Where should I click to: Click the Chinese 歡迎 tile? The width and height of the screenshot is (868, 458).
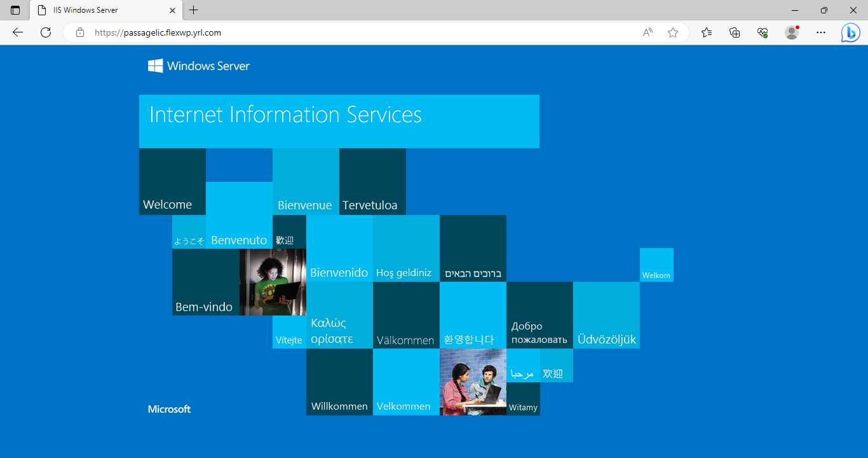coord(289,232)
